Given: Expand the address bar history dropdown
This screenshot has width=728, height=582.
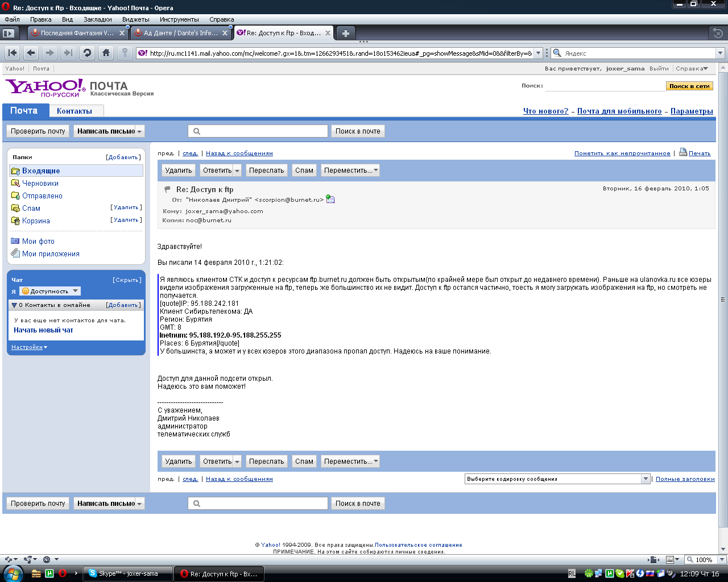Looking at the screenshot, I should (538, 53).
